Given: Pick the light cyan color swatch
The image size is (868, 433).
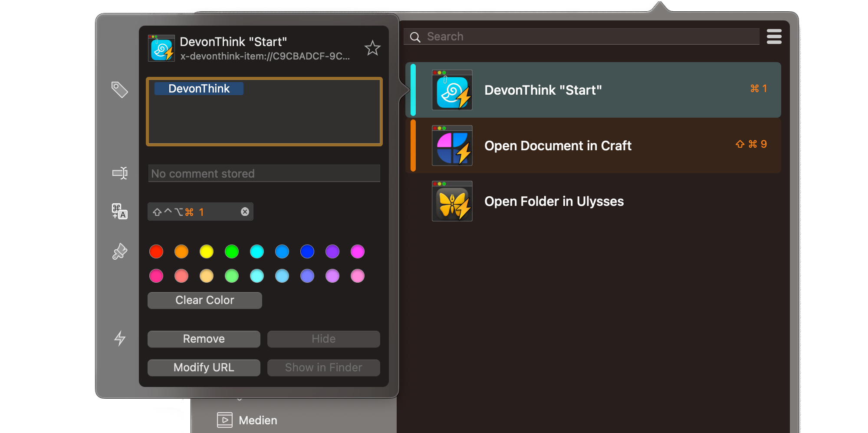Looking at the screenshot, I should (257, 276).
